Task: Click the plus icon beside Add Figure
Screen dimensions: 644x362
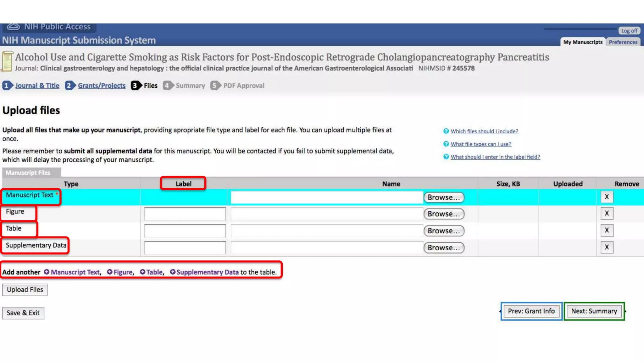Action: [x=109, y=272]
